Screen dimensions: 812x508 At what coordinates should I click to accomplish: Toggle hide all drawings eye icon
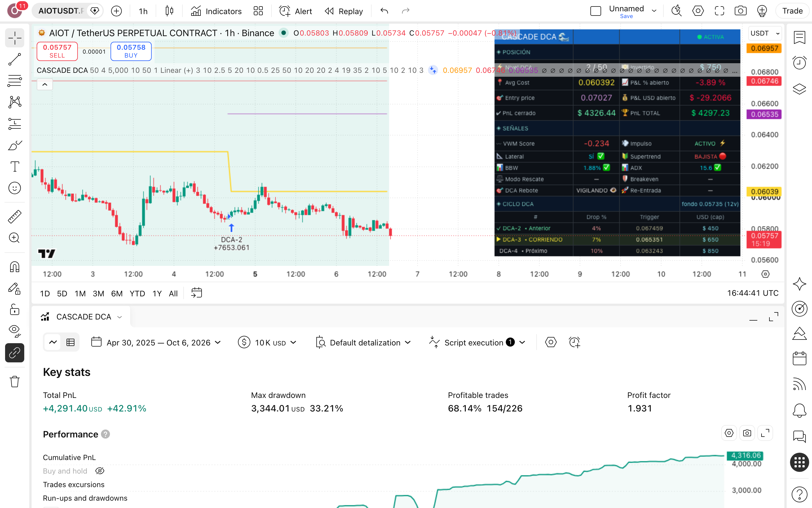pyautogui.click(x=14, y=331)
